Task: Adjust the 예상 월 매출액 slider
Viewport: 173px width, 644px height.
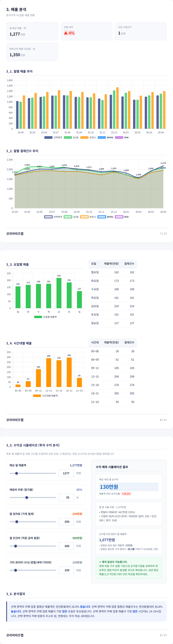Action: (33, 473)
